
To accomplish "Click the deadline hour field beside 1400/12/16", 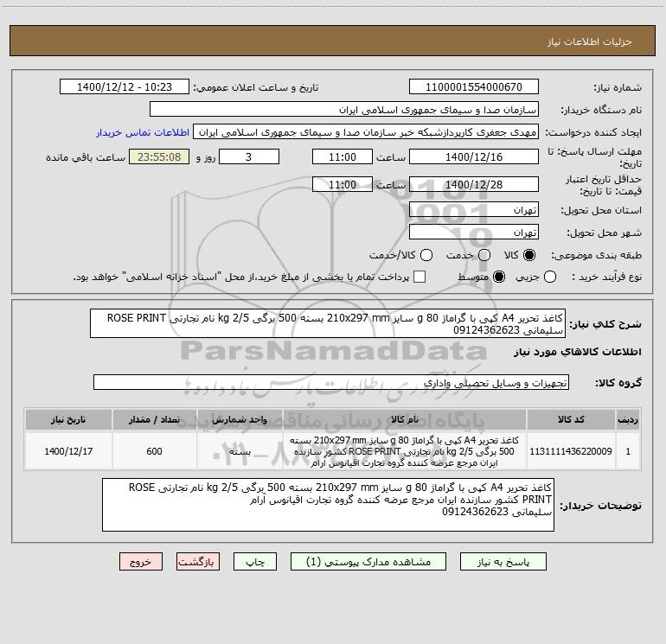I will pos(343,156).
